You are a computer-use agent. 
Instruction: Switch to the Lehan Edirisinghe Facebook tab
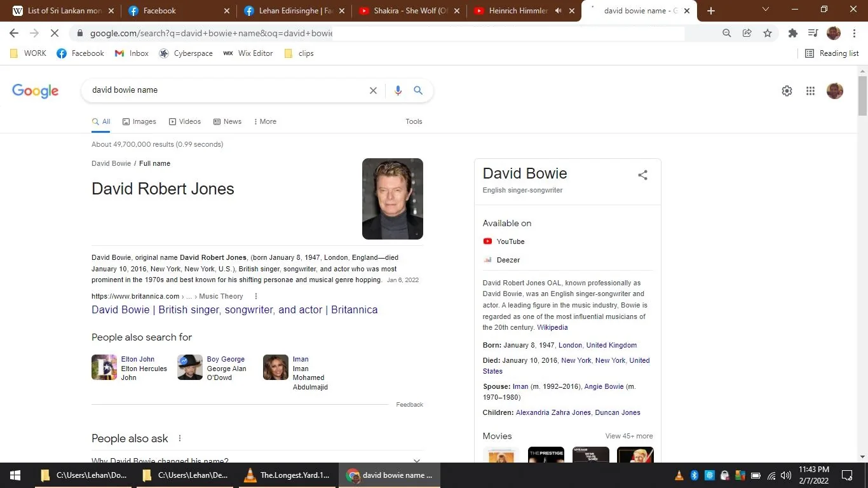[x=295, y=11]
